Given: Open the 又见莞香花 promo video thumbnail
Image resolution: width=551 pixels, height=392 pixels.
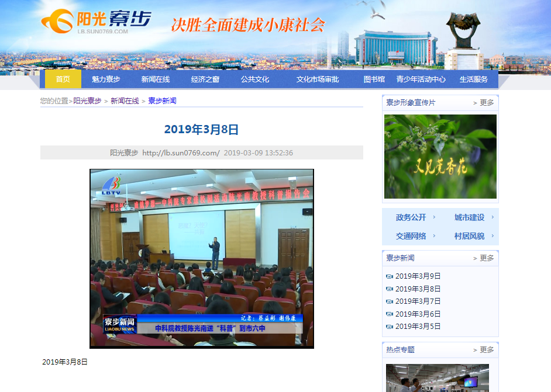Looking at the screenshot, I should [440, 157].
